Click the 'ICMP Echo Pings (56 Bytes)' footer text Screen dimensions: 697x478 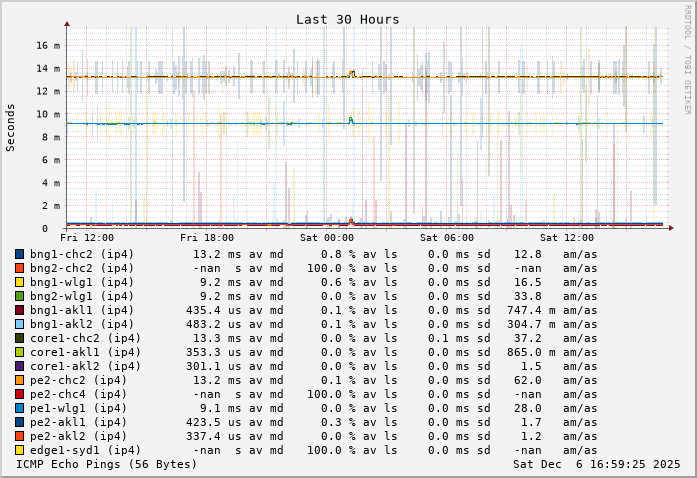pos(106,464)
